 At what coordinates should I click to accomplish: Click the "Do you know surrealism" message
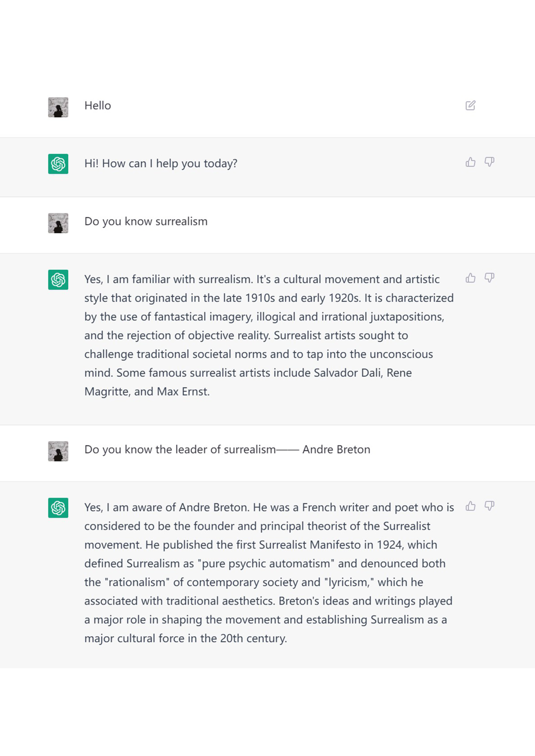point(146,221)
